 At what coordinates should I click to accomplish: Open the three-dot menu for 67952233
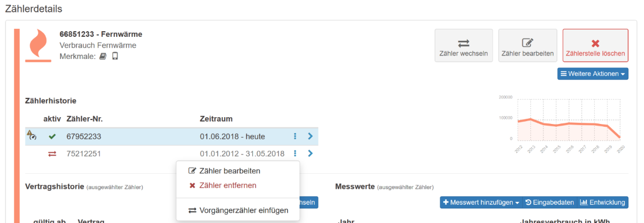coord(295,136)
